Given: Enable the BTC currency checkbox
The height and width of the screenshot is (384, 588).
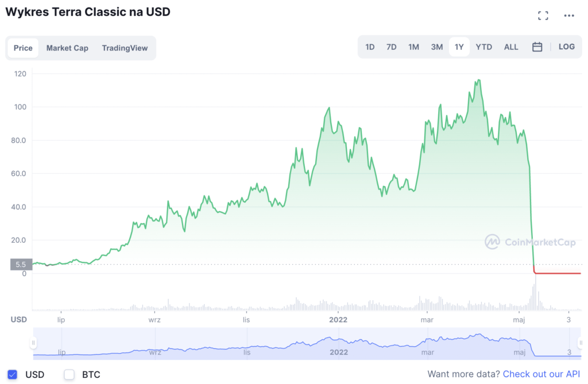Looking at the screenshot, I should 69,375.
